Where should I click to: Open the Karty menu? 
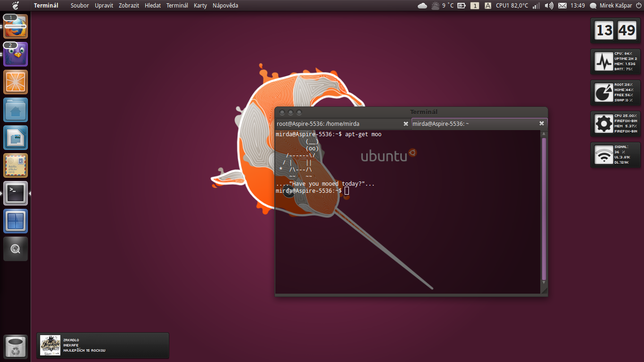(x=200, y=6)
